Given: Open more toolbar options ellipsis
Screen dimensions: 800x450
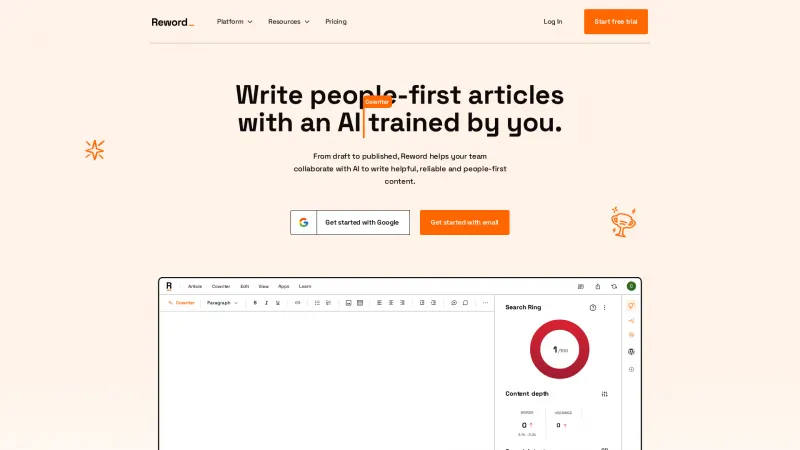Looking at the screenshot, I should tap(485, 303).
